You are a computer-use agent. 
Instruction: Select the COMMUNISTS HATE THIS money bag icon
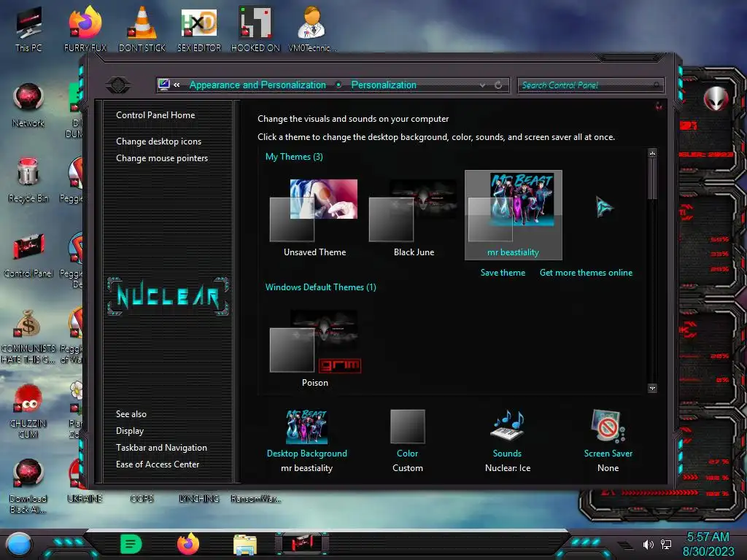coord(28,335)
